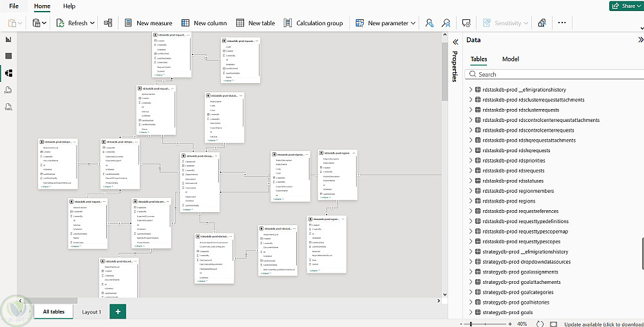Open Get data dropdown arrow
The width and height of the screenshot is (644, 327).
click(44, 23)
